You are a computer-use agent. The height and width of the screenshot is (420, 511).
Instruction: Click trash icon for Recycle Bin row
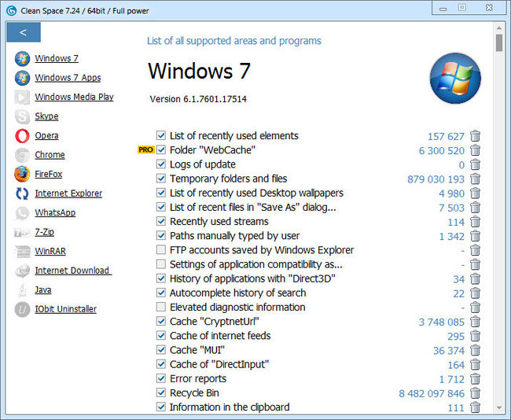tap(475, 393)
